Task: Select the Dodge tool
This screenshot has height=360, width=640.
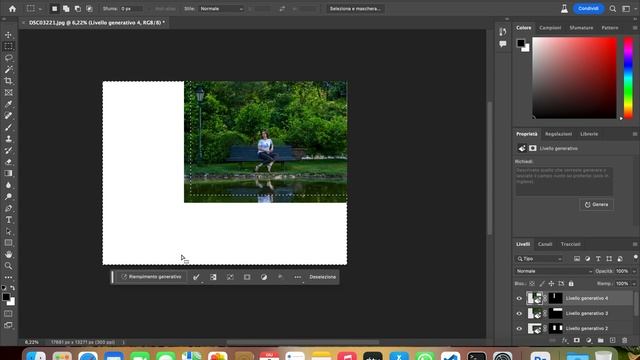Action: coord(8,196)
